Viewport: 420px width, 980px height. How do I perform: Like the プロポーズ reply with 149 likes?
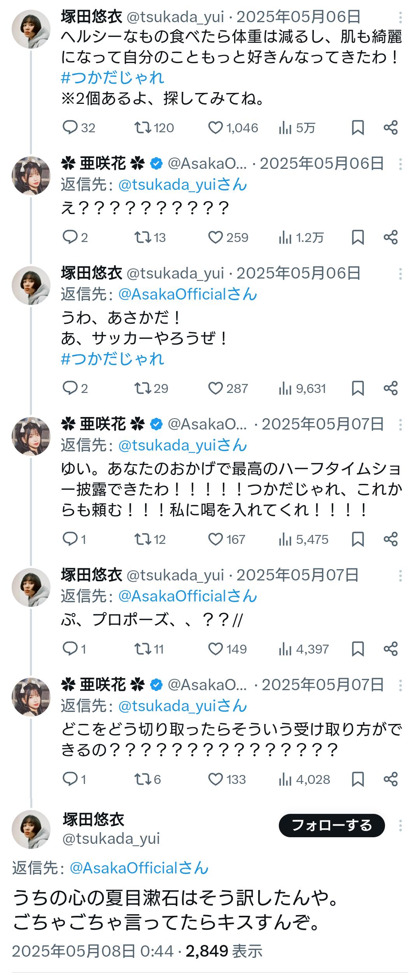[216, 649]
